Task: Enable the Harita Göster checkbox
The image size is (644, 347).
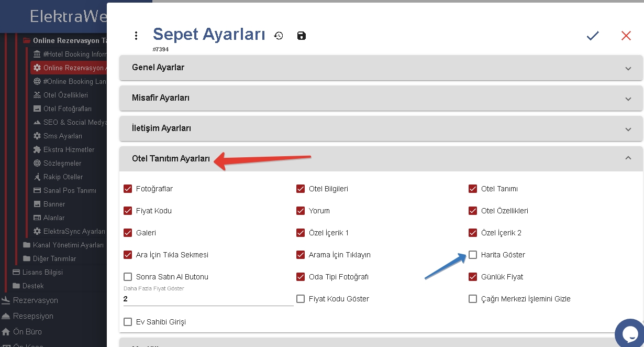Action: pyautogui.click(x=473, y=255)
